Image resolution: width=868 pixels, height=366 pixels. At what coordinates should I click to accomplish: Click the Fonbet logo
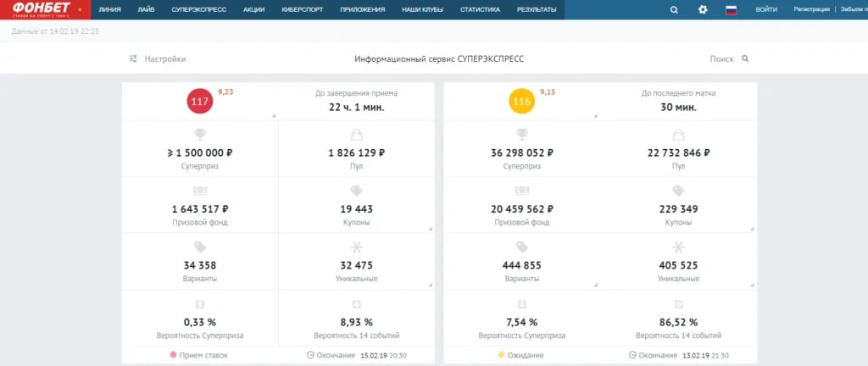tap(42, 9)
